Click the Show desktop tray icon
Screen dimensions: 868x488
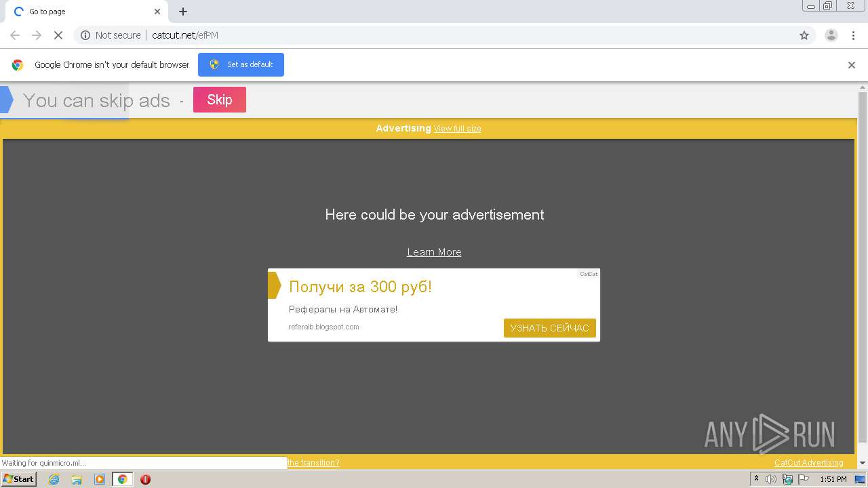[x=860, y=479]
